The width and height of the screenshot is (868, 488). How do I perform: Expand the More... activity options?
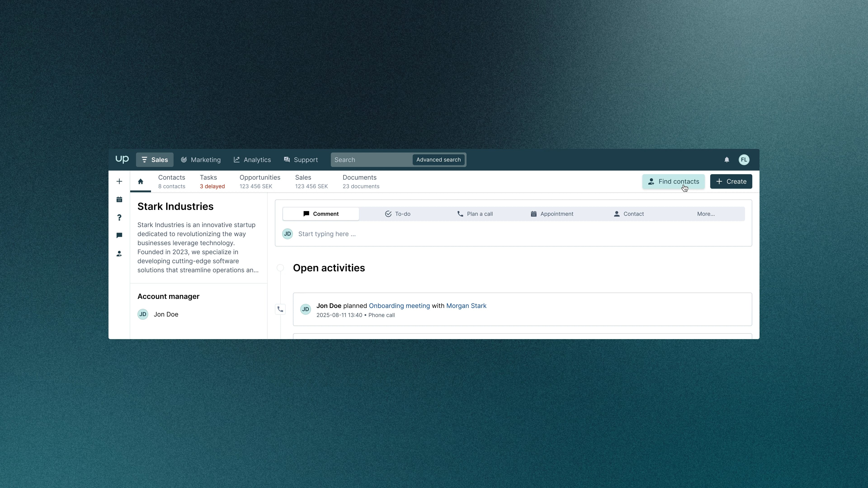point(705,214)
